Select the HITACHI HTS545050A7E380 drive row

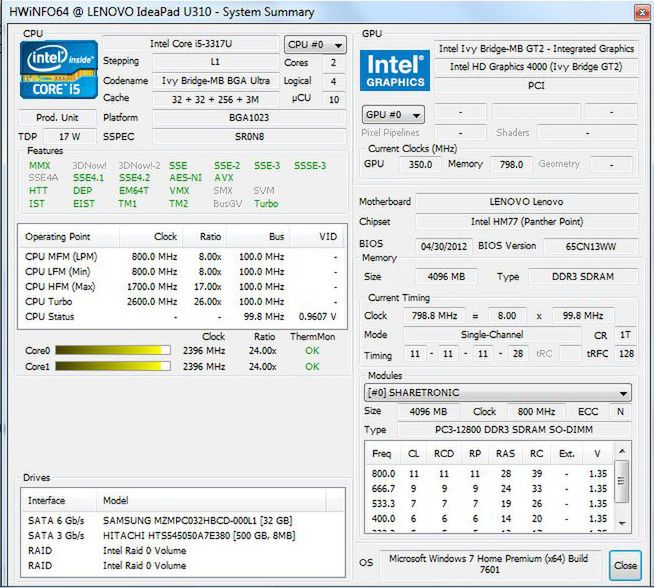(x=183, y=535)
